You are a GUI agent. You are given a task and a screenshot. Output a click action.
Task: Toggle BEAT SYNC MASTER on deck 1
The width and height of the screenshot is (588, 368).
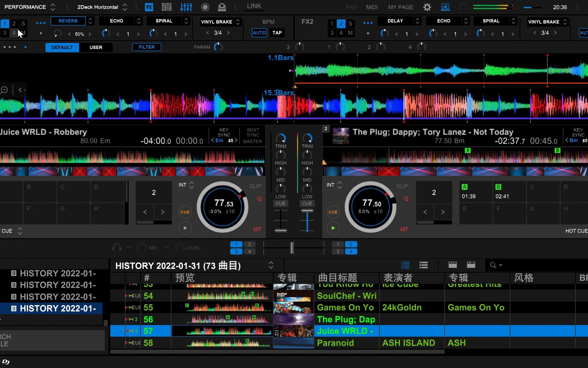pyautogui.click(x=252, y=135)
